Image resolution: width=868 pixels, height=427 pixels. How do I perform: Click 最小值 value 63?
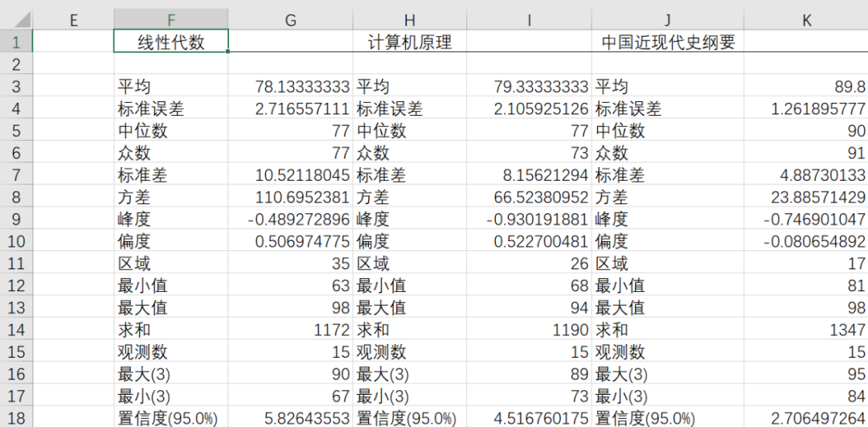tap(341, 285)
